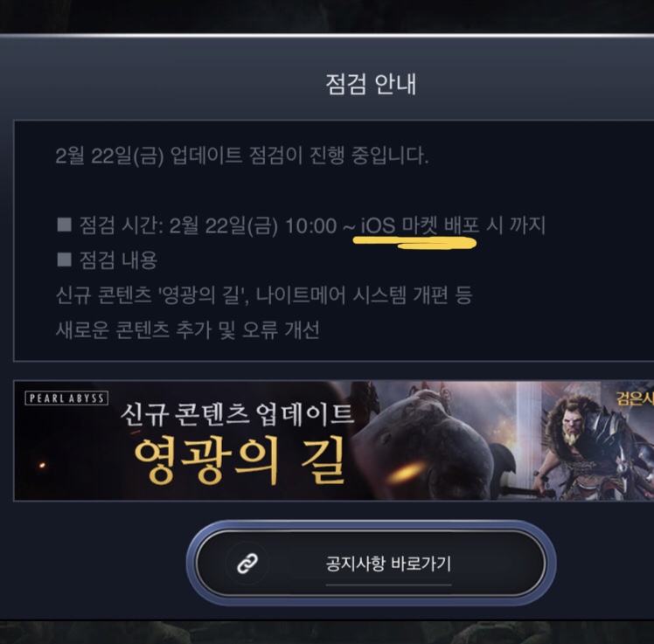The width and height of the screenshot is (654, 644).
Task: Select the 업데이트 점검이 진행 중입니다 line
Action: point(242,156)
